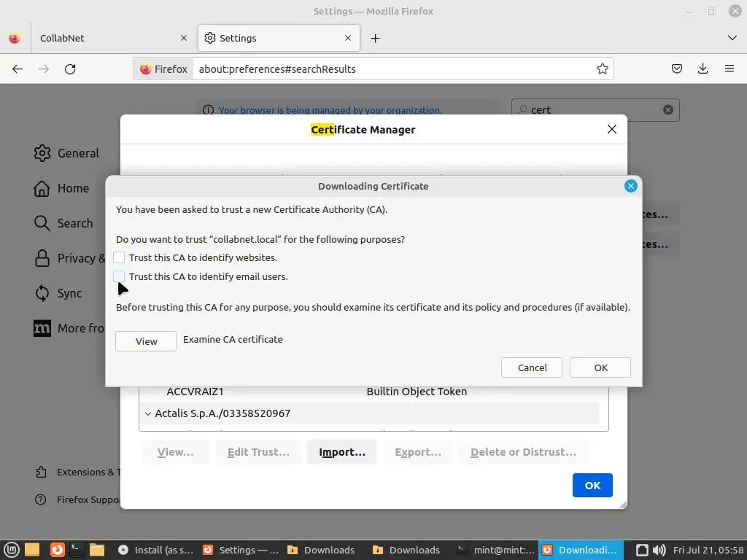Open Extensions & Themes link
Image resolution: width=747 pixels, height=560 pixels.
click(x=78, y=472)
